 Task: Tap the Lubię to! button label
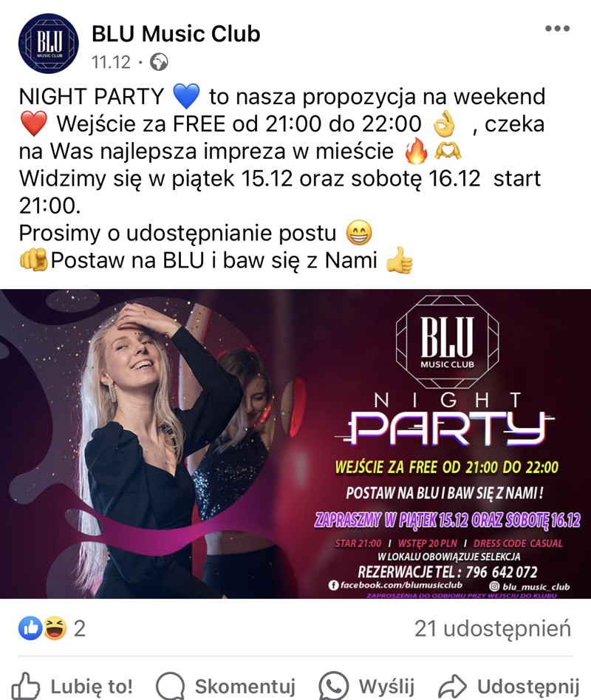[92, 686]
